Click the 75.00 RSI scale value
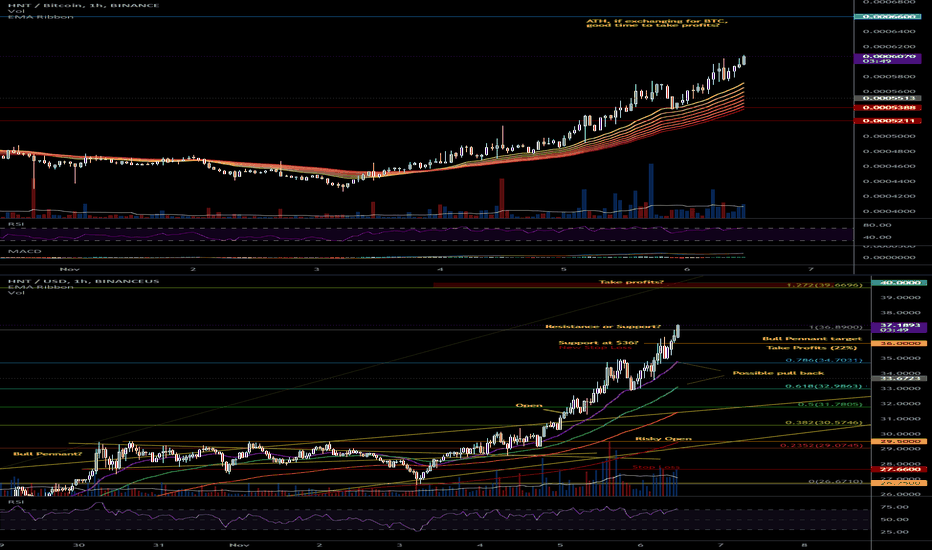The image size is (932, 550). (893, 507)
